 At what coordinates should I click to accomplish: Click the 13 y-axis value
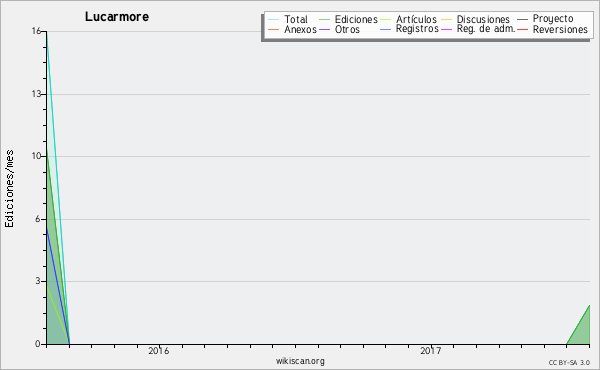click(x=36, y=94)
